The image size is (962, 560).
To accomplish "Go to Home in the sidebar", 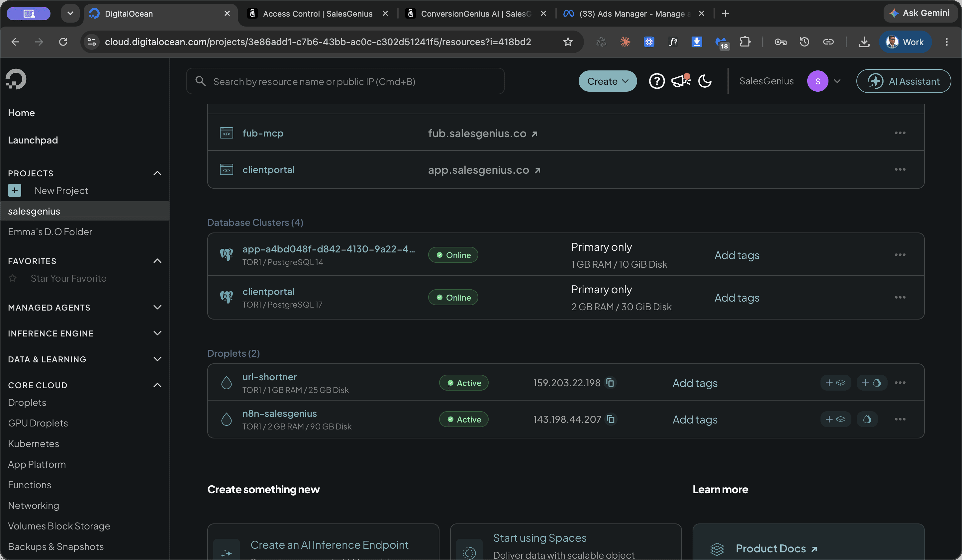I will (21, 113).
